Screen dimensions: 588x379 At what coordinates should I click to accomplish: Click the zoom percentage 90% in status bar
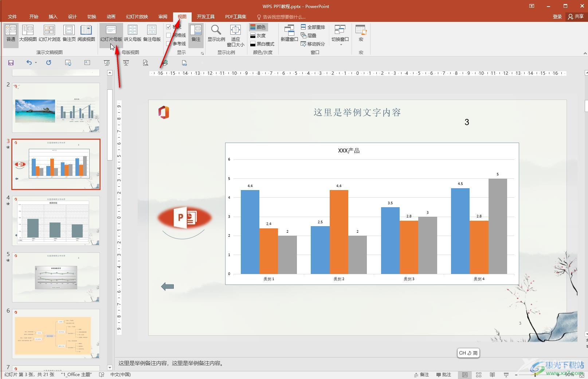569,375
